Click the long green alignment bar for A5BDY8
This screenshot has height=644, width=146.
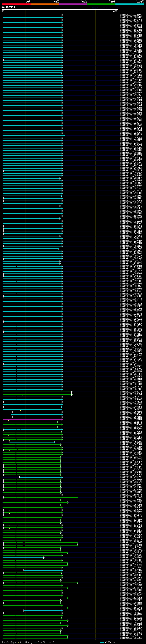click(37, 392)
